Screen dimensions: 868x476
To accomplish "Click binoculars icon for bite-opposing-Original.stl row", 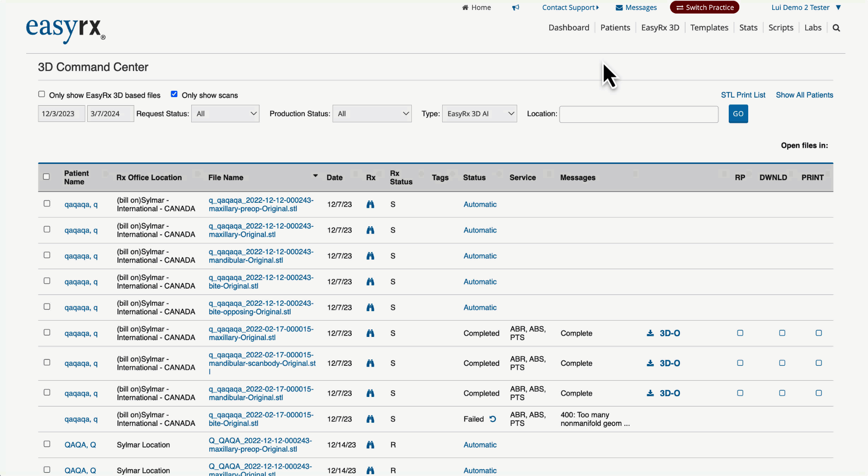I will (x=370, y=308).
